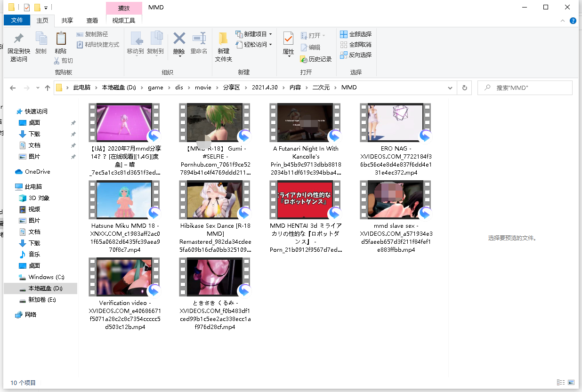The height and width of the screenshot is (392, 582).
Task: Switch to the 查看 ribbon tab
Action: (92, 21)
